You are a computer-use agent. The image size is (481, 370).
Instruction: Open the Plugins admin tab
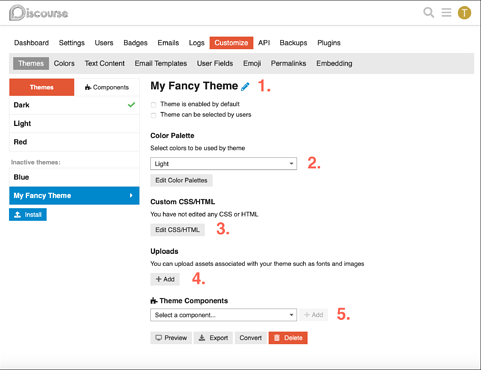click(x=329, y=43)
